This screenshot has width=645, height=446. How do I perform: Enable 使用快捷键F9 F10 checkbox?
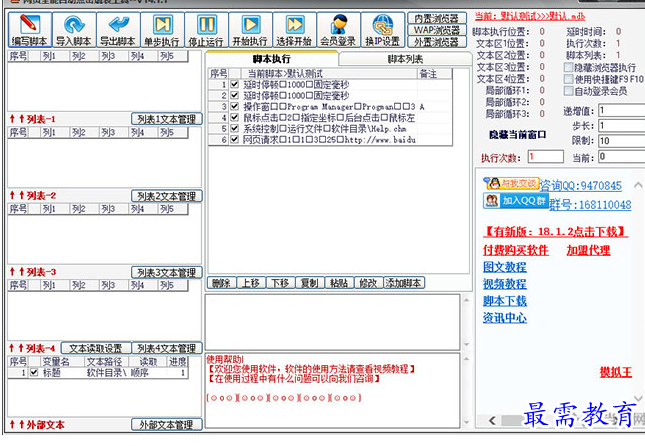[x=568, y=79]
